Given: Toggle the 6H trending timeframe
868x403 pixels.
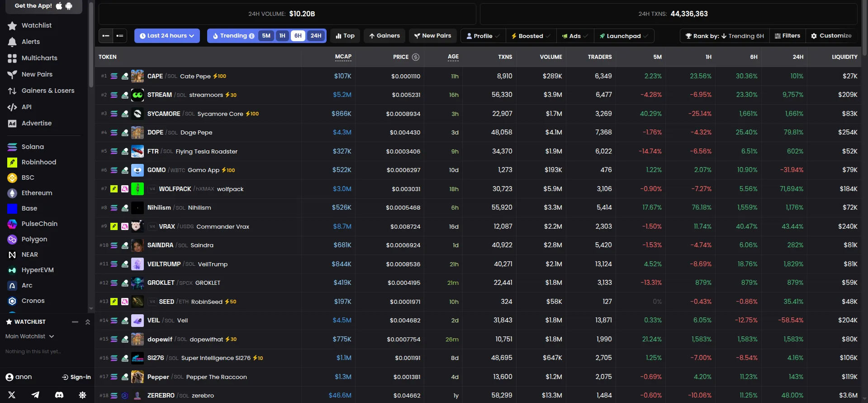Looking at the screenshot, I should point(298,36).
